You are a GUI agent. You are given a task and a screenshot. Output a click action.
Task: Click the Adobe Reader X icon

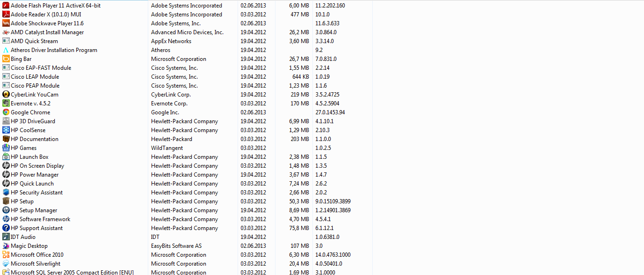6,15
